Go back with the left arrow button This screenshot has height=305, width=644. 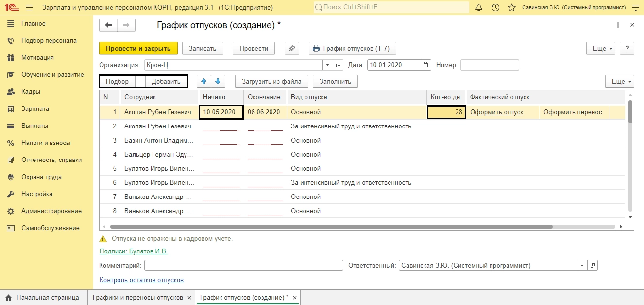(108, 25)
